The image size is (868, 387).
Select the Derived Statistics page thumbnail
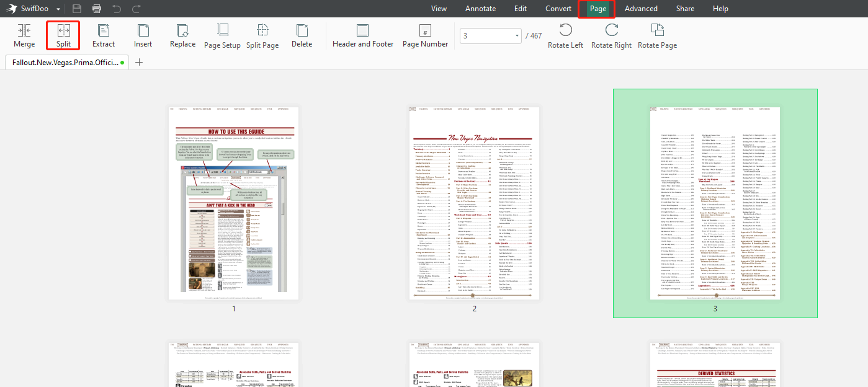715,363
